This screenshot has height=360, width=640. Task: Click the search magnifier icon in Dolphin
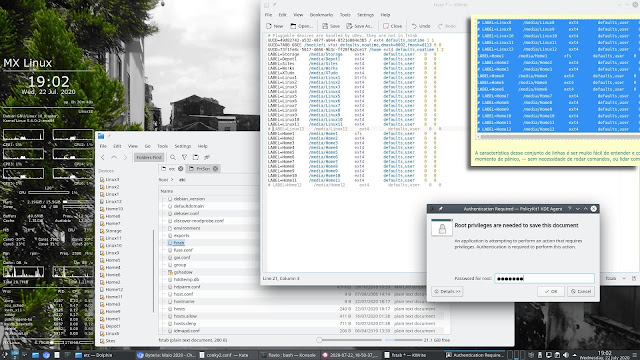click(173, 157)
